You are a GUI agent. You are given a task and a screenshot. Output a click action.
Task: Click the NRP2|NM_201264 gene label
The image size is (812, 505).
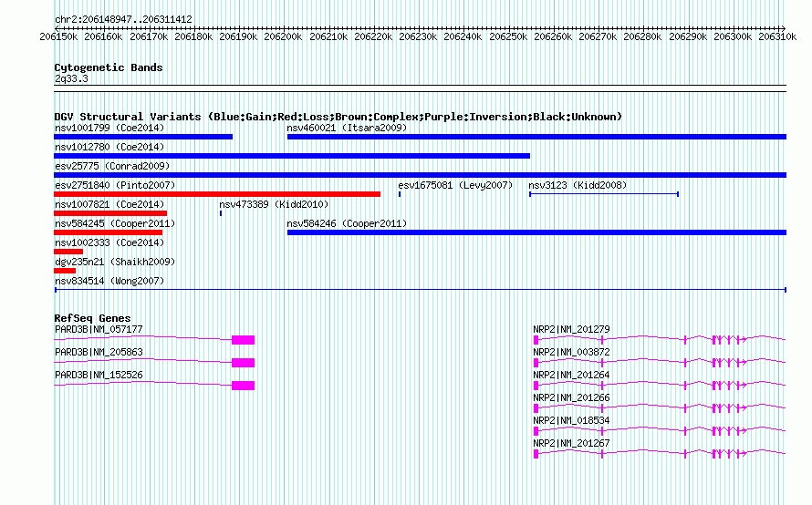coord(571,375)
